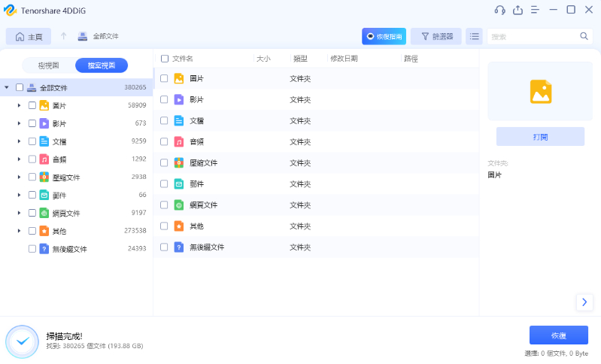The height and width of the screenshot is (364, 601).
Task: Click the share/export icon in title bar
Action: [x=518, y=10]
